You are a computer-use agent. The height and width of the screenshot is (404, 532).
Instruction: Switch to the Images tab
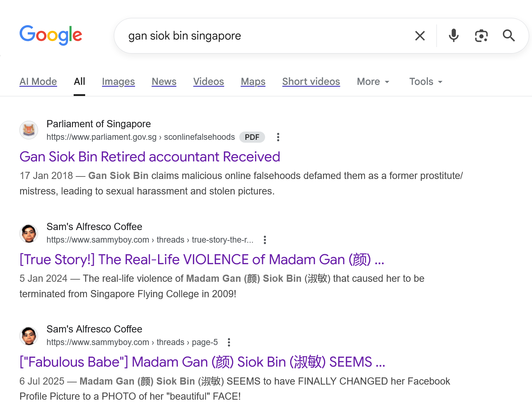tap(118, 82)
